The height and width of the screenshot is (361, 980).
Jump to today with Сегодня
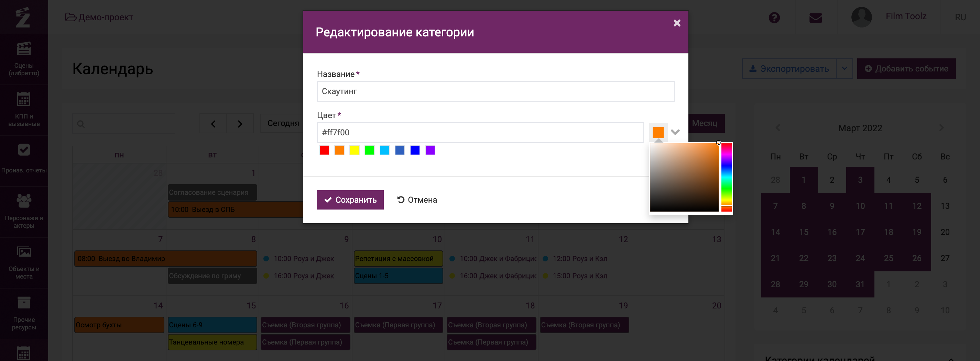(x=283, y=124)
